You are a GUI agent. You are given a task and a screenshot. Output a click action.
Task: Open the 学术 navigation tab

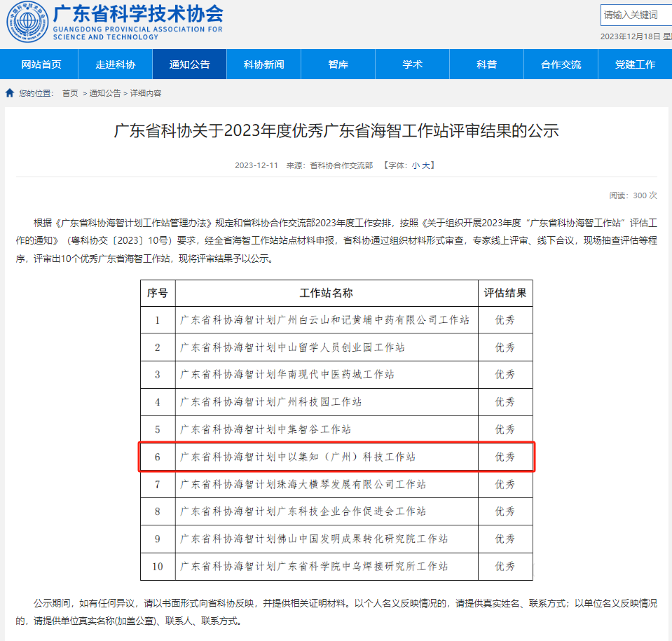[x=412, y=64]
